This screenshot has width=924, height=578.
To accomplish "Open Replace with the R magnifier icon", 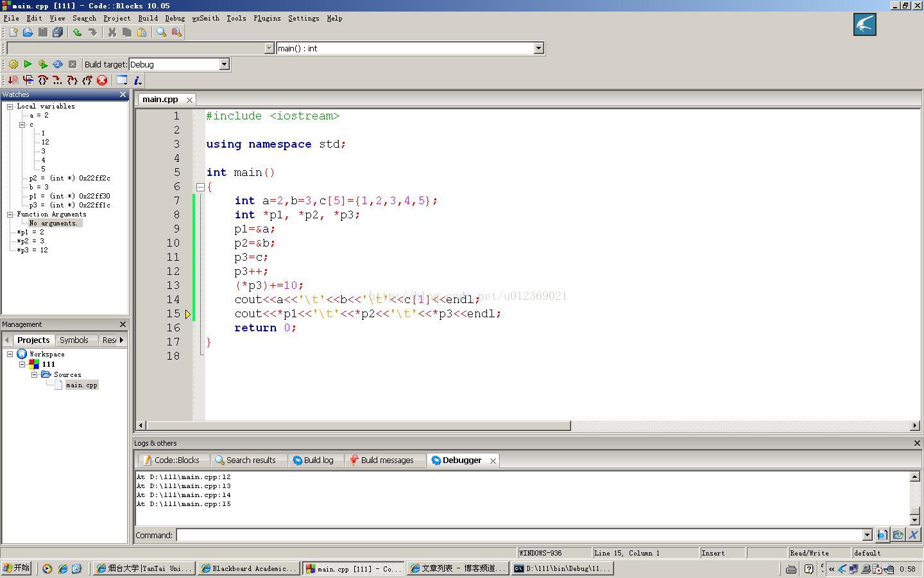I will [x=176, y=32].
